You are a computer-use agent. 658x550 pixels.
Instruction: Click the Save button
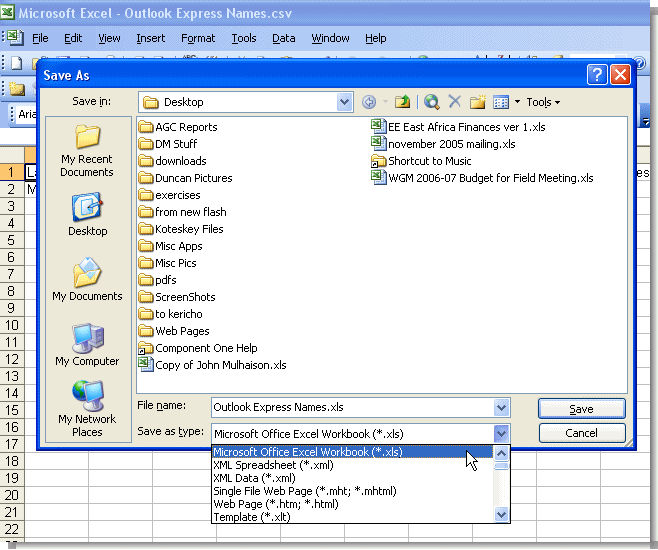(x=582, y=409)
